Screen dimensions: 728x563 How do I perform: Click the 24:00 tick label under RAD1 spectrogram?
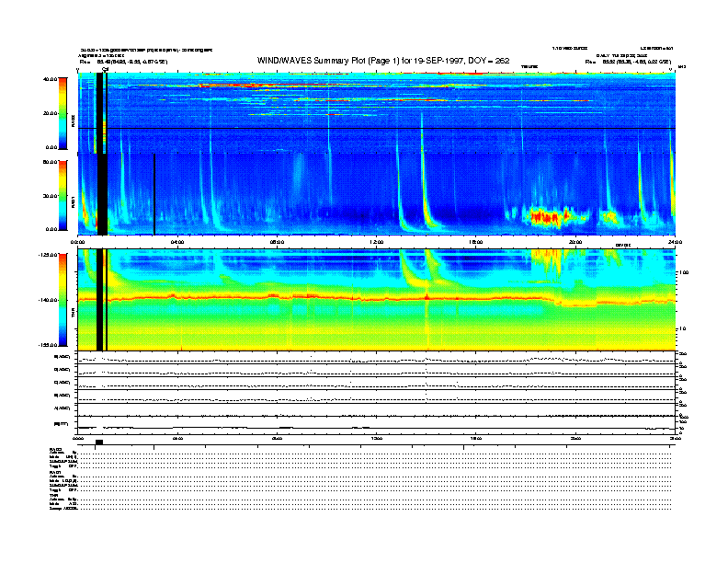(x=675, y=242)
